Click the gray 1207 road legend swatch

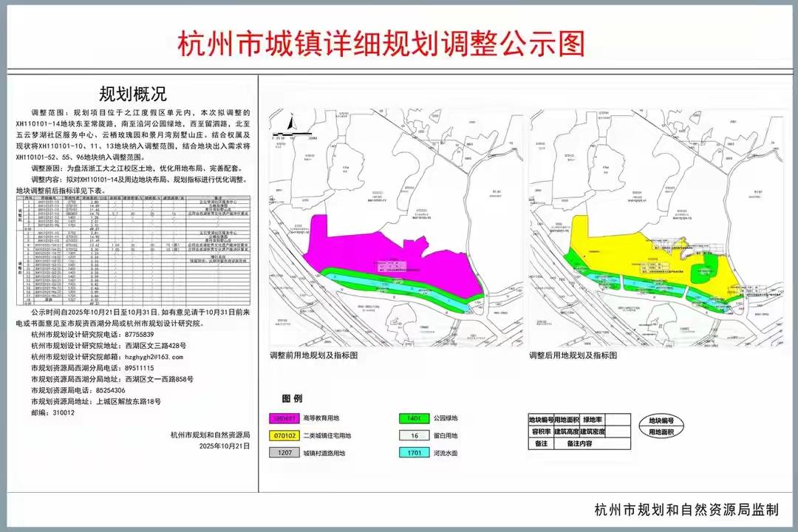point(284,453)
